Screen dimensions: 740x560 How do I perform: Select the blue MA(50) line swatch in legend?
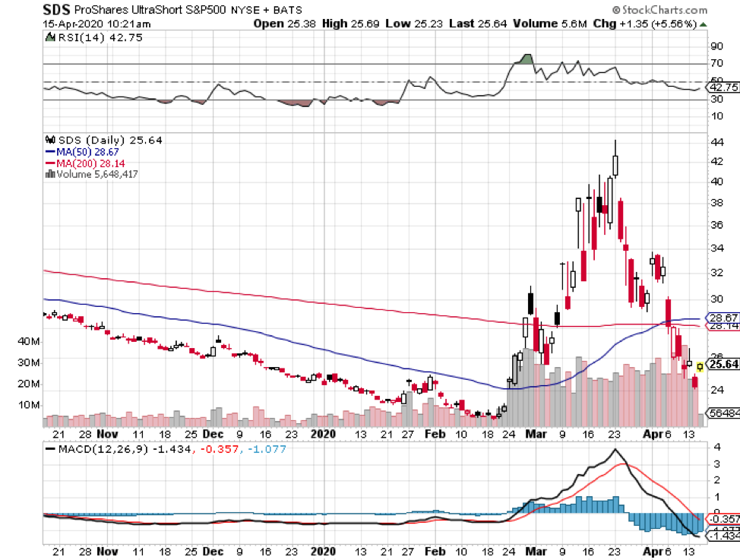point(50,152)
